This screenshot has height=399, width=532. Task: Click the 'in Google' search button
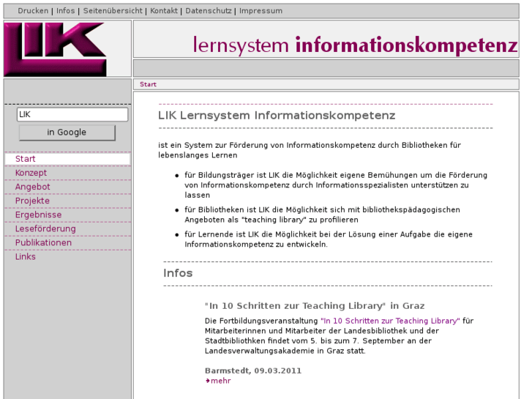pos(67,133)
